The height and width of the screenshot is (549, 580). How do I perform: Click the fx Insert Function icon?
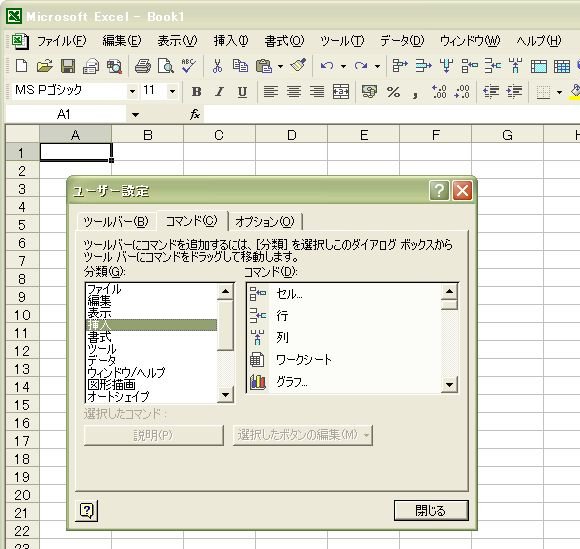point(195,114)
